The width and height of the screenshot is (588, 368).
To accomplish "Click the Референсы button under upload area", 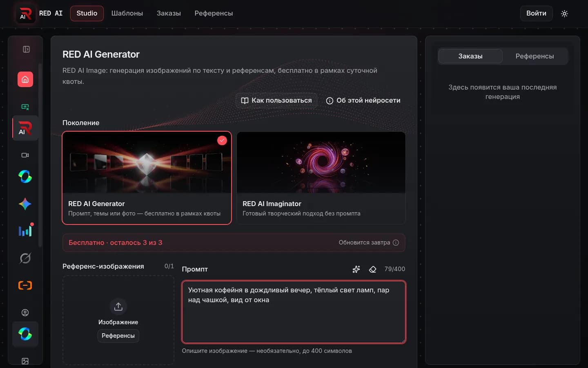I will (118, 336).
